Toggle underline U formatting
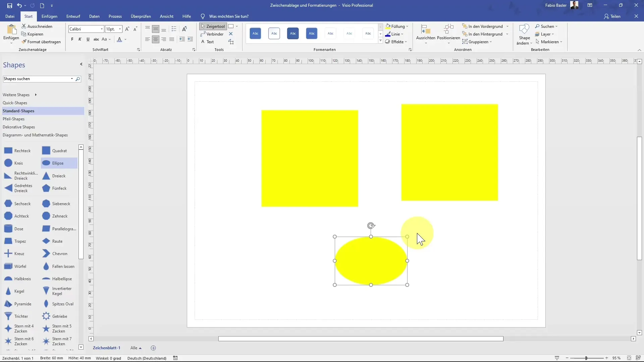 [x=88, y=39]
